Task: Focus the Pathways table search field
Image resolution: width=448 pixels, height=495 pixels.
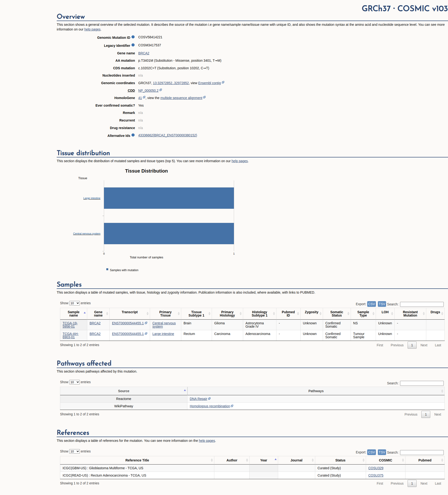Action: (x=422, y=383)
